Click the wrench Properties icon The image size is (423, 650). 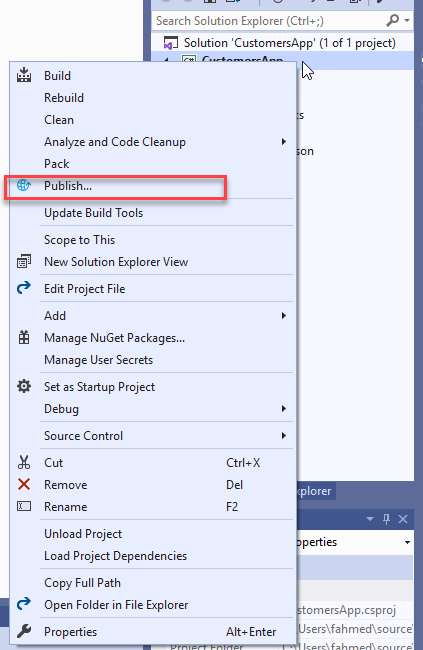click(24, 631)
